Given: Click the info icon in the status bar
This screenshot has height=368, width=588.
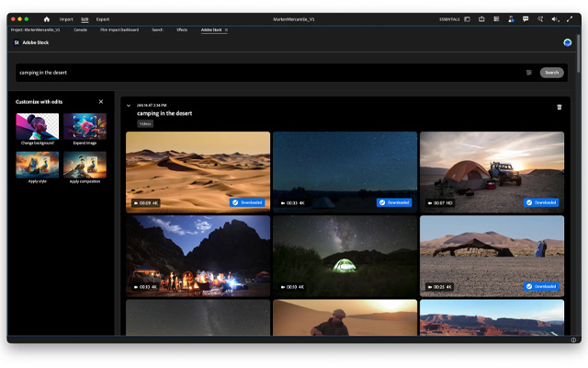Looking at the screenshot, I should tap(573, 339).
